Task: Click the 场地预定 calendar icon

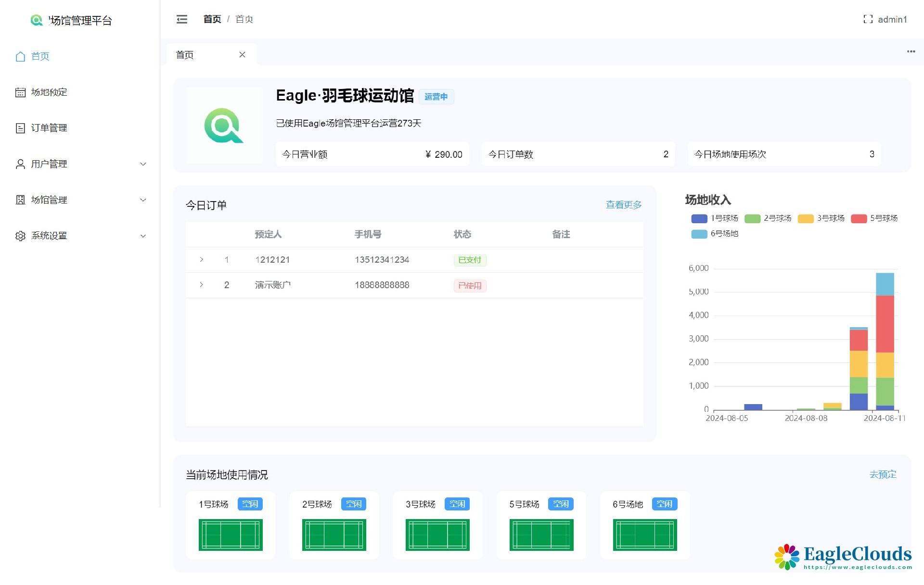Action: (20, 92)
